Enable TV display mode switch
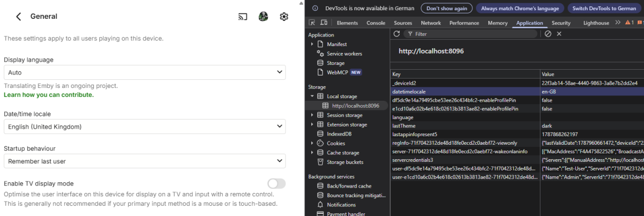Viewport: 644px width, 216px height. (276, 184)
